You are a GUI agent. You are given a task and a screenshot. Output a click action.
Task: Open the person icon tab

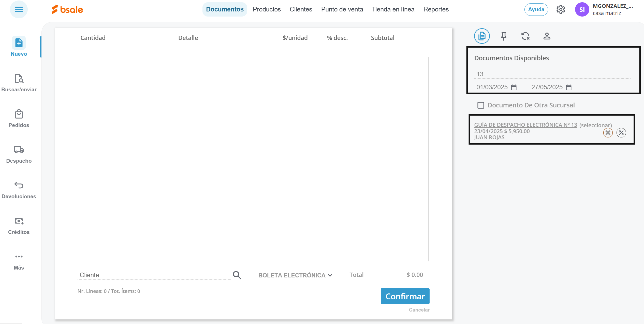[x=547, y=36]
